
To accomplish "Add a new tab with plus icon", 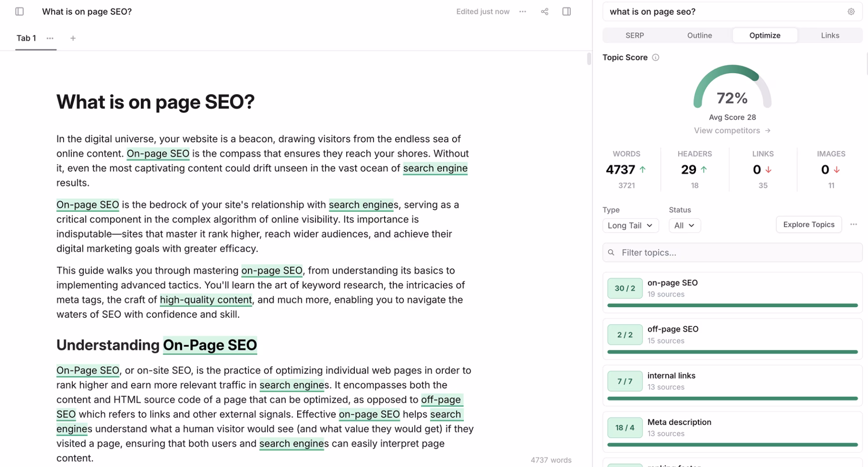I will pyautogui.click(x=73, y=38).
